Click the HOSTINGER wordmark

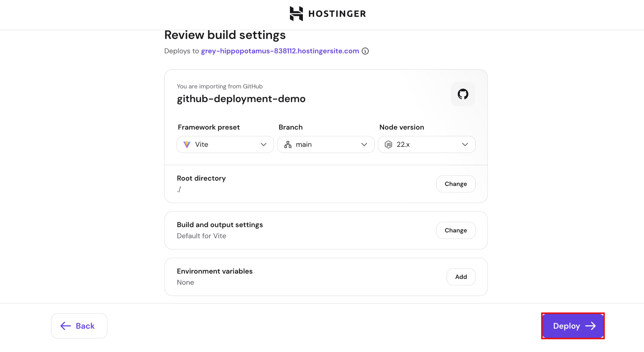pyautogui.click(x=337, y=14)
